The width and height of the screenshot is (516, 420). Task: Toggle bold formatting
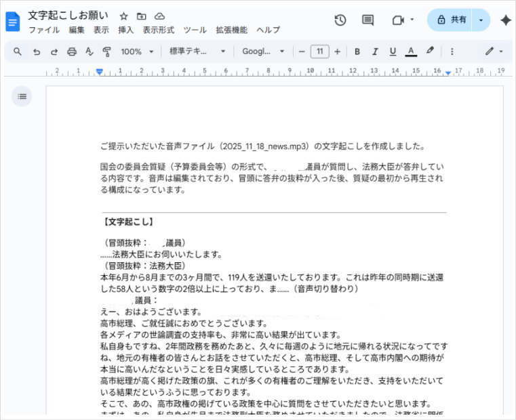pos(357,51)
